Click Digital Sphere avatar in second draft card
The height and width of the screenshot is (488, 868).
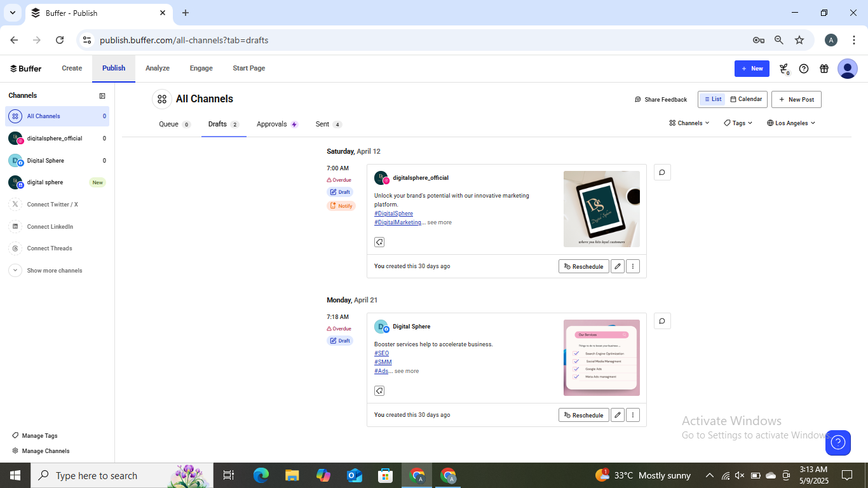(x=381, y=327)
